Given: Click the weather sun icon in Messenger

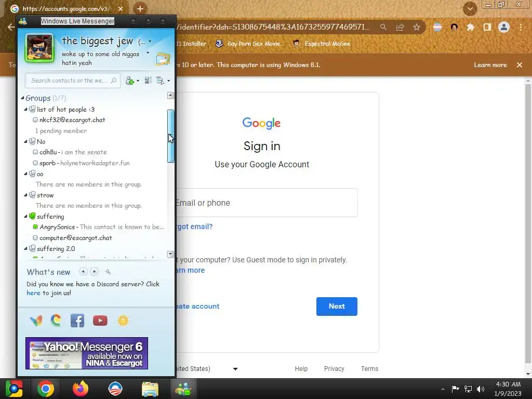Looking at the screenshot, I should pos(123,320).
